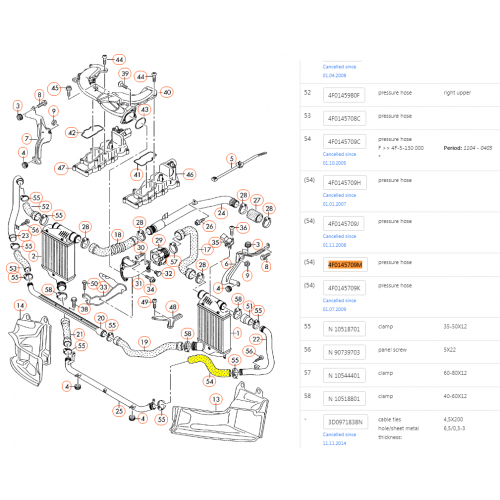The image size is (500, 500).
Task: Select clamp part N 10544401
Action: [x=344, y=376]
